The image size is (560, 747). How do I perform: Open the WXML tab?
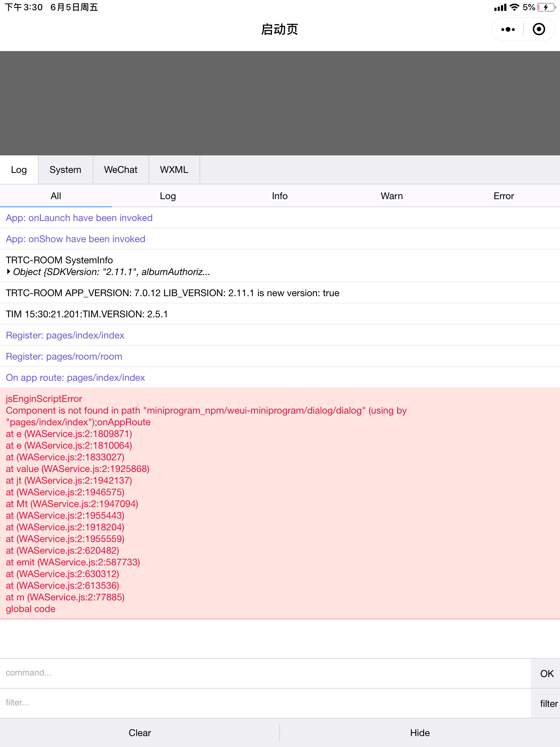coord(174,170)
